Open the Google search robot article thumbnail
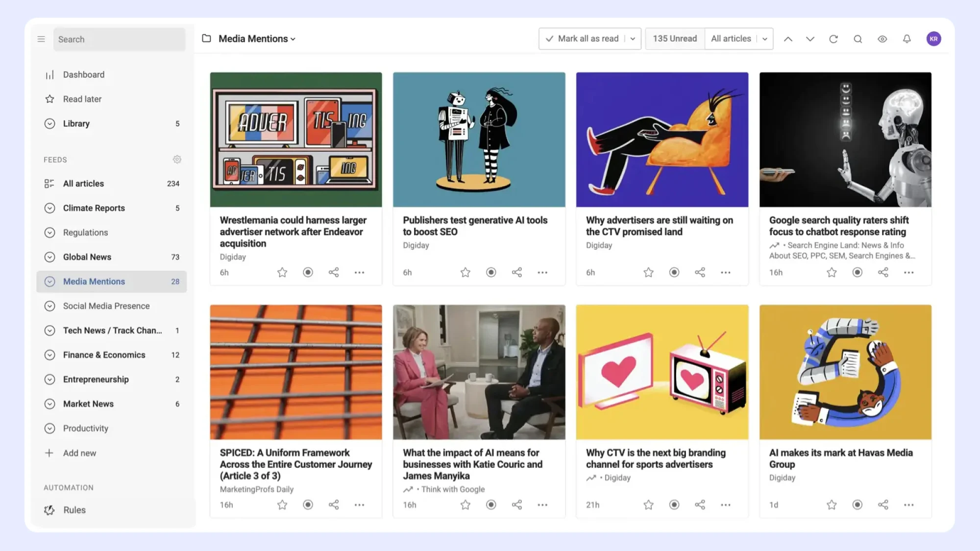Screen dimensions: 980x551 click(845, 140)
